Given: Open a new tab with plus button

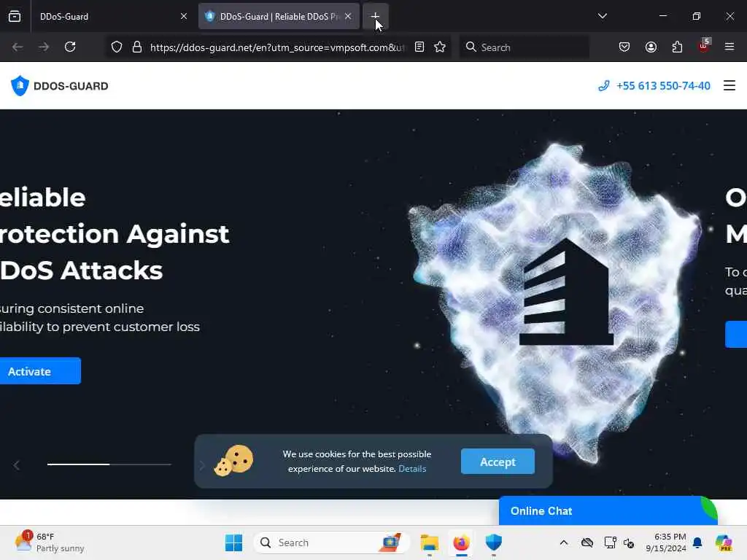Looking at the screenshot, I should click(376, 16).
